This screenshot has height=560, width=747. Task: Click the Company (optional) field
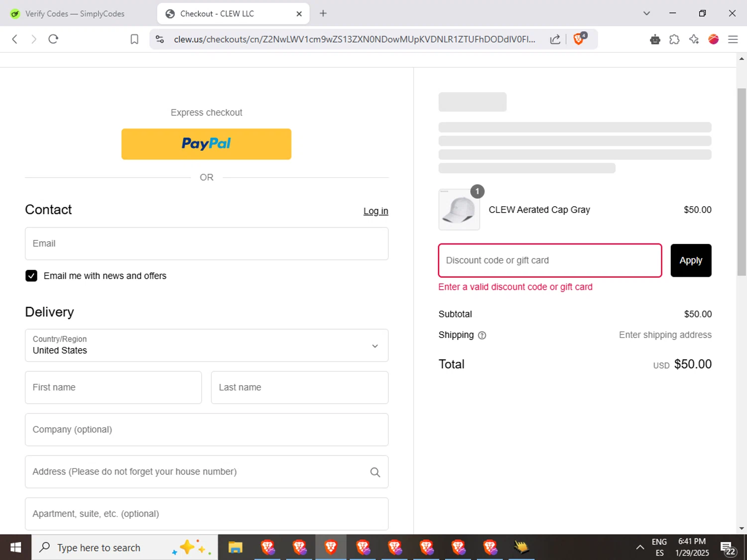(207, 430)
